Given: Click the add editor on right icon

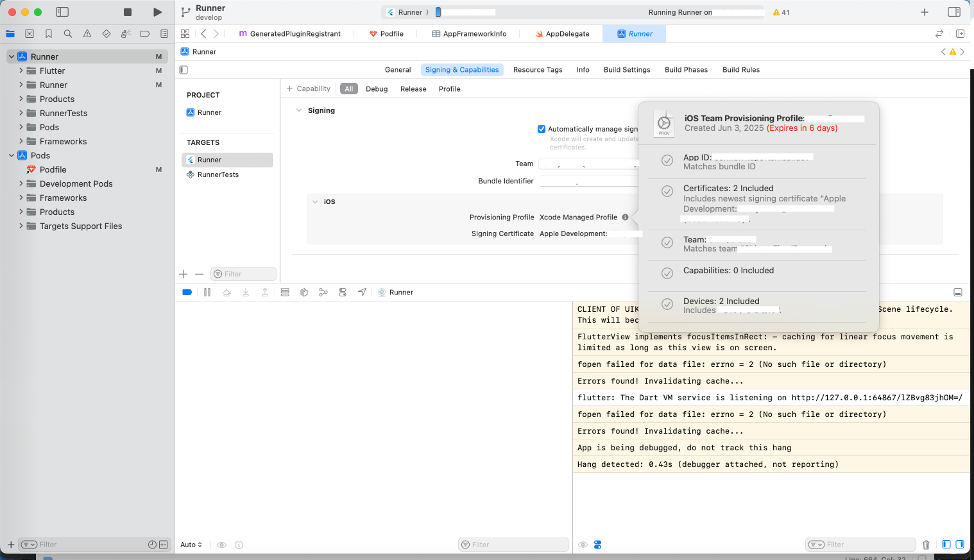Looking at the screenshot, I should click(x=961, y=33).
